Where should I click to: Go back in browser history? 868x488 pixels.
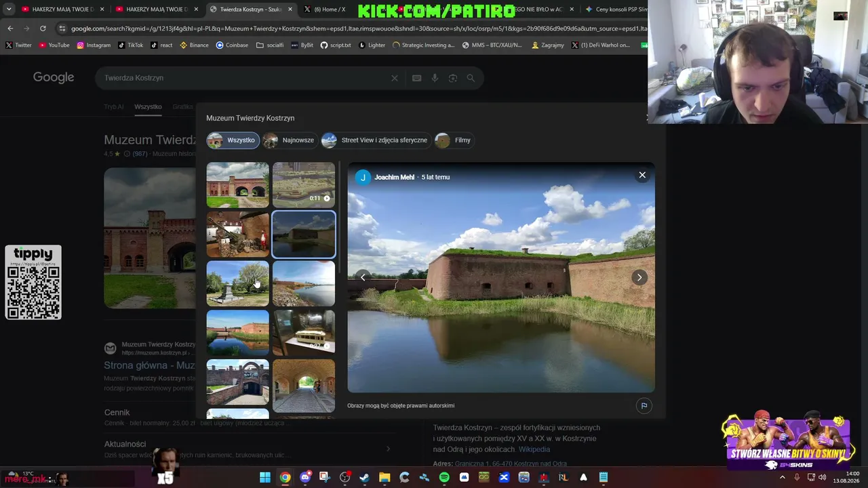click(x=10, y=28)
